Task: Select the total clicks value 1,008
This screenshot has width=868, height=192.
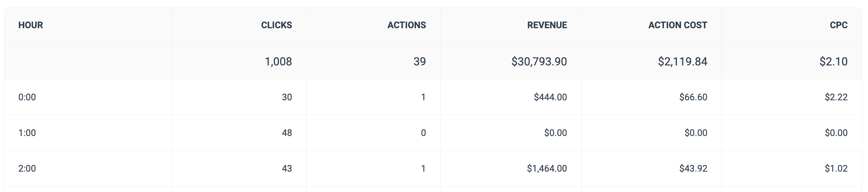Action: tap(278, 62)
